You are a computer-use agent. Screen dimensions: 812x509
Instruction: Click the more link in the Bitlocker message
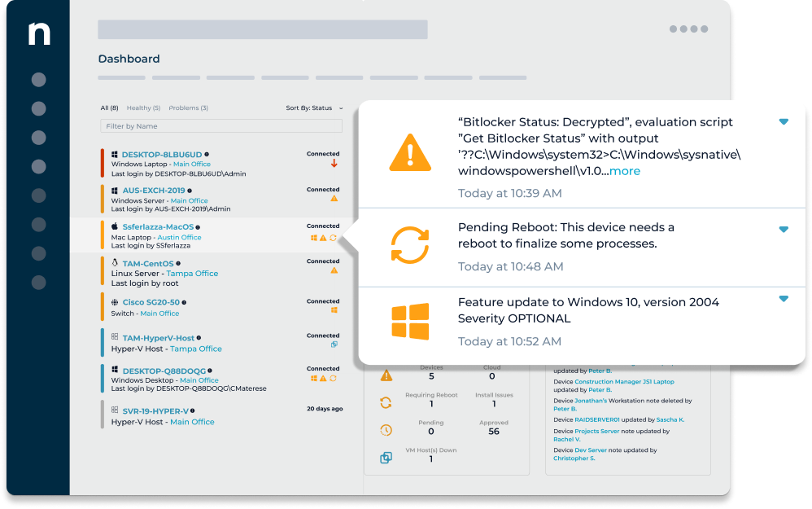tap(622, 173)
